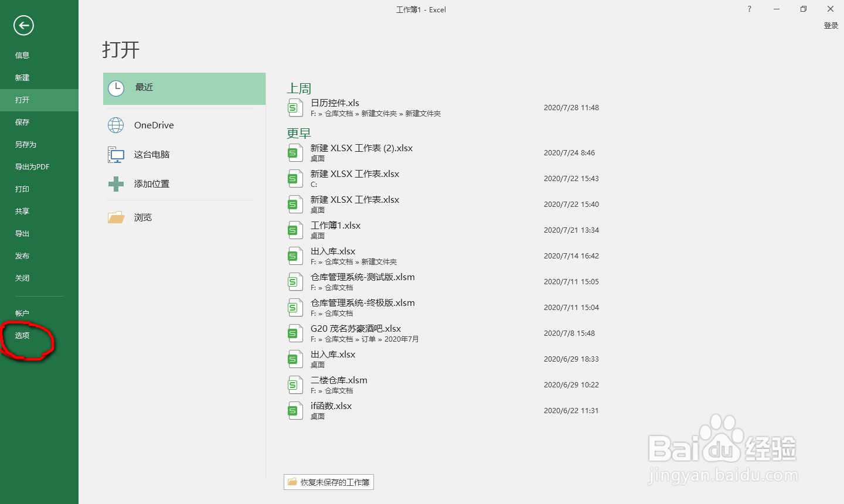Open recent file 日历控件.xls
This screenshot has width=844, height=504.
click(445, 108)
